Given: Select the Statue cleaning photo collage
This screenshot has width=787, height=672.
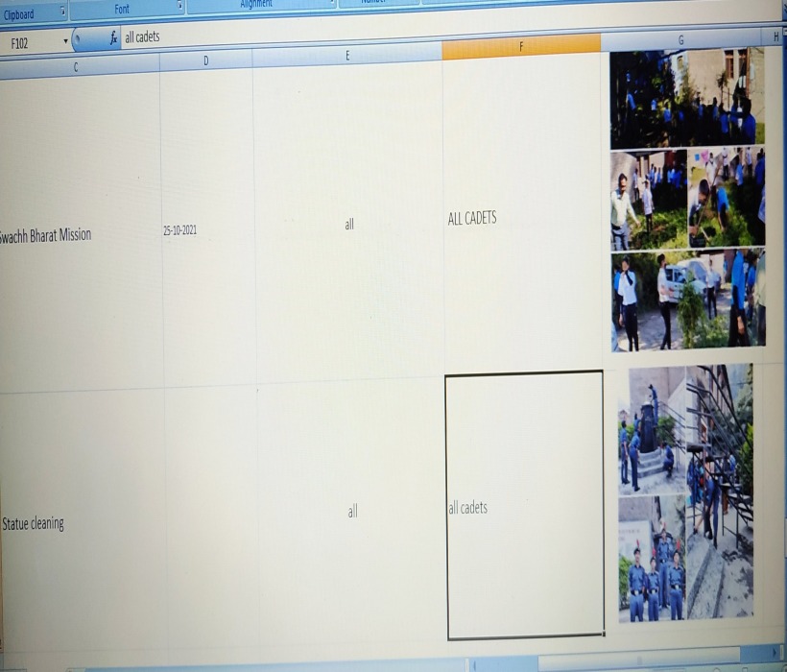Looking at the screenshot, I should [x=685, y=492].
